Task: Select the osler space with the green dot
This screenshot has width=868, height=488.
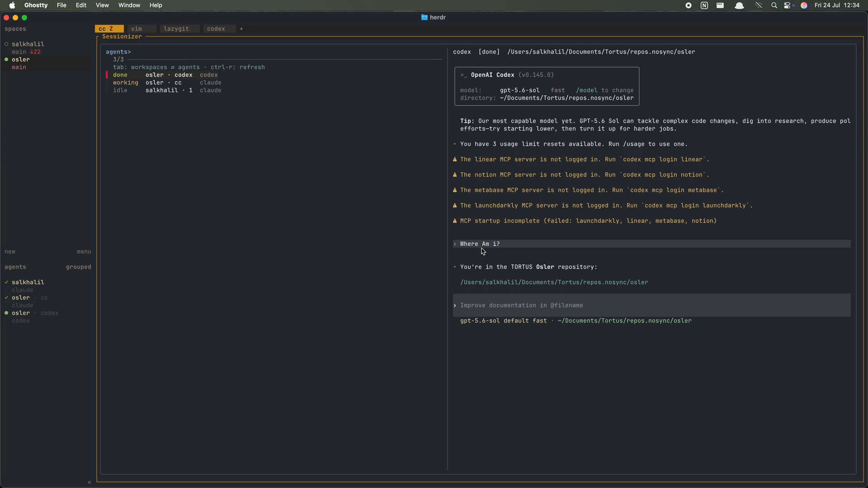Action: click(x=21, y=59)
